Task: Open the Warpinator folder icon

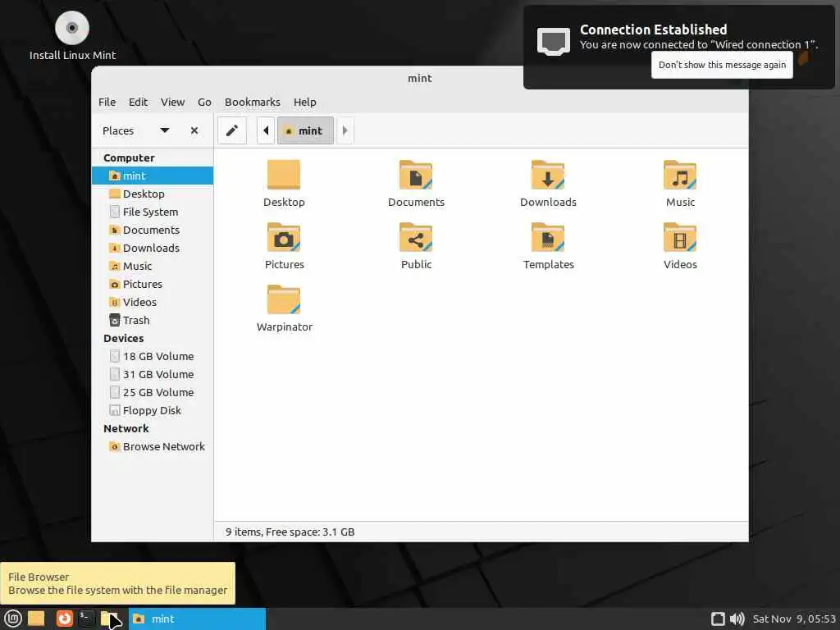Action: (283, 299)
